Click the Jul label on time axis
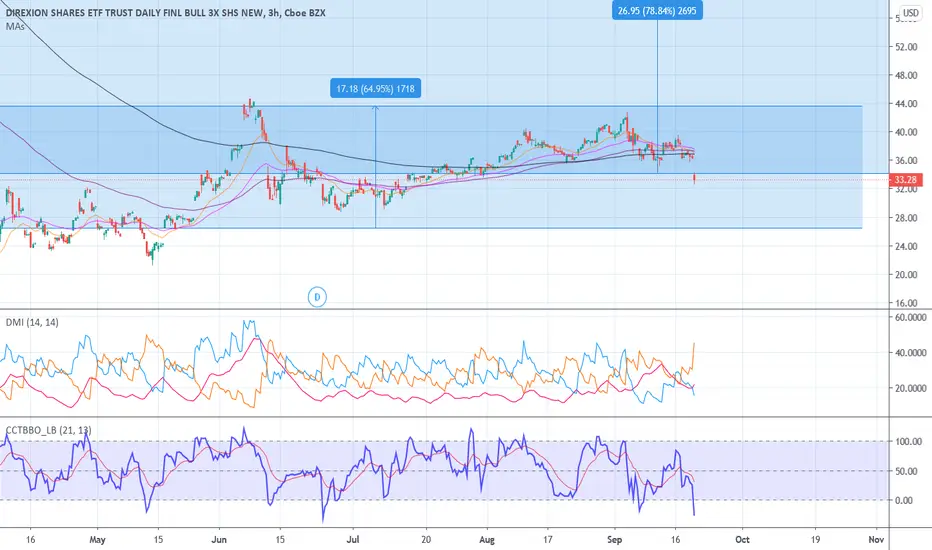 click(x=353, y=540)
